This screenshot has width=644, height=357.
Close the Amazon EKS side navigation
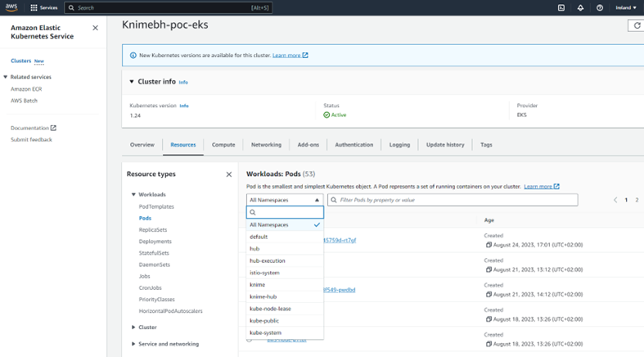coord(95,28)
